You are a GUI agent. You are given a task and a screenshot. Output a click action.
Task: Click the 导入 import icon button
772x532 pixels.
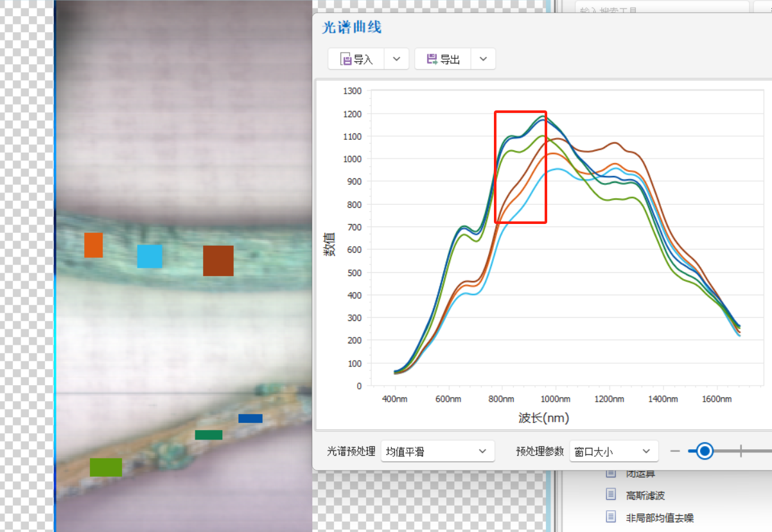356,60
